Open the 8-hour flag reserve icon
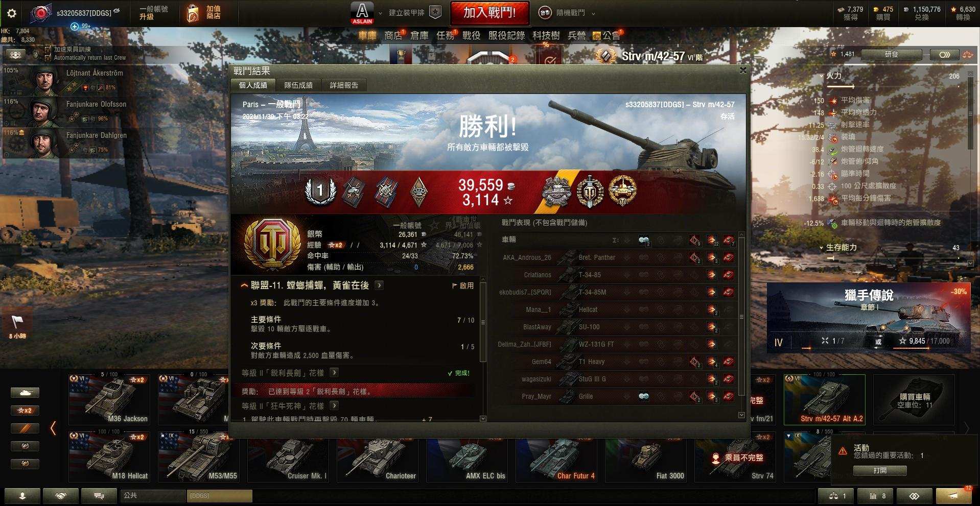Screen dimensions: 980x506 (17, 325)
